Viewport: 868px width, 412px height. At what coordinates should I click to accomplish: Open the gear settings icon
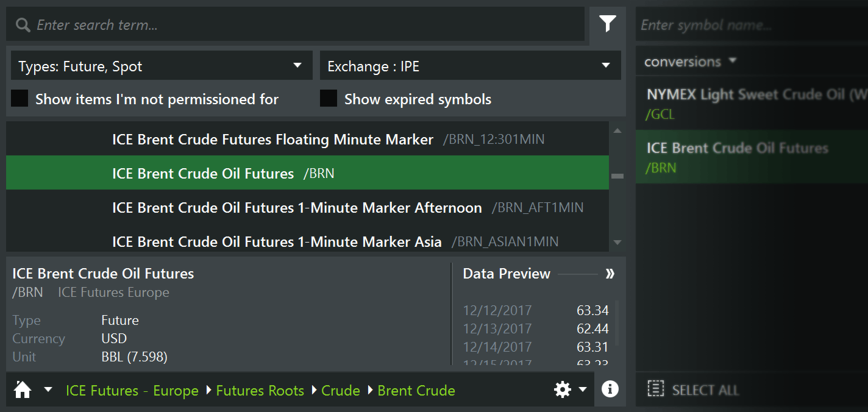[x=562, y=389]
